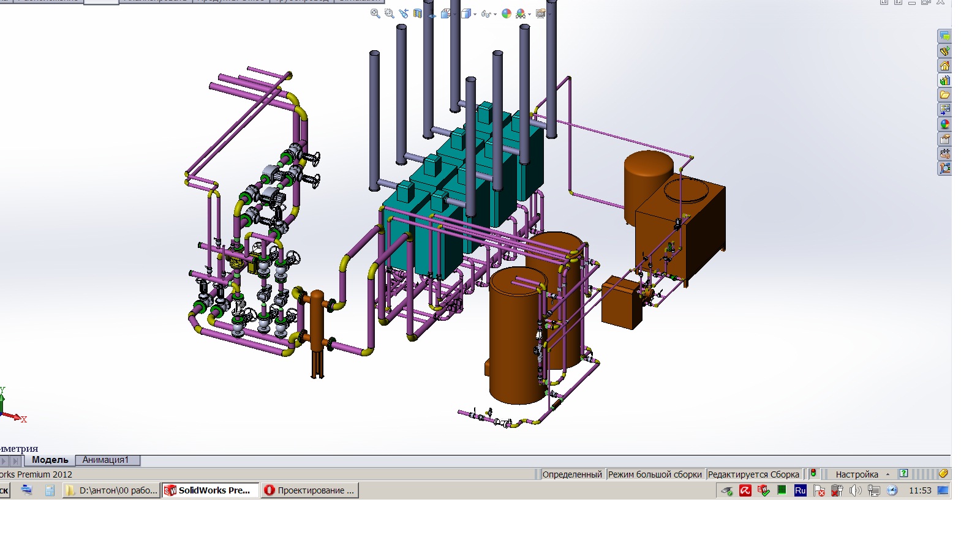This screenshot has width=980, height=551.
Task: Click the D:\антон folder taskbar button
Action: pos(111,490)
